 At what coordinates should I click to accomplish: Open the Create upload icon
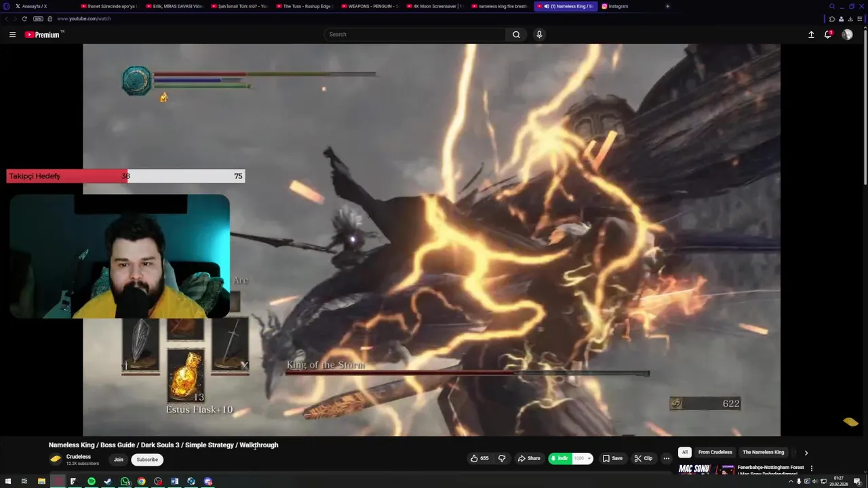coord(811,35)
